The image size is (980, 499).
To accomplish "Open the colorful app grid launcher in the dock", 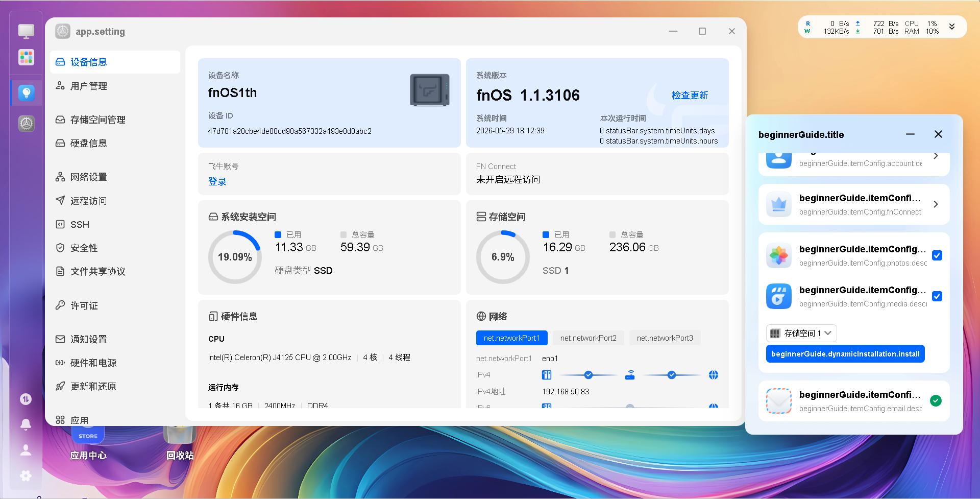I will 26,57.
